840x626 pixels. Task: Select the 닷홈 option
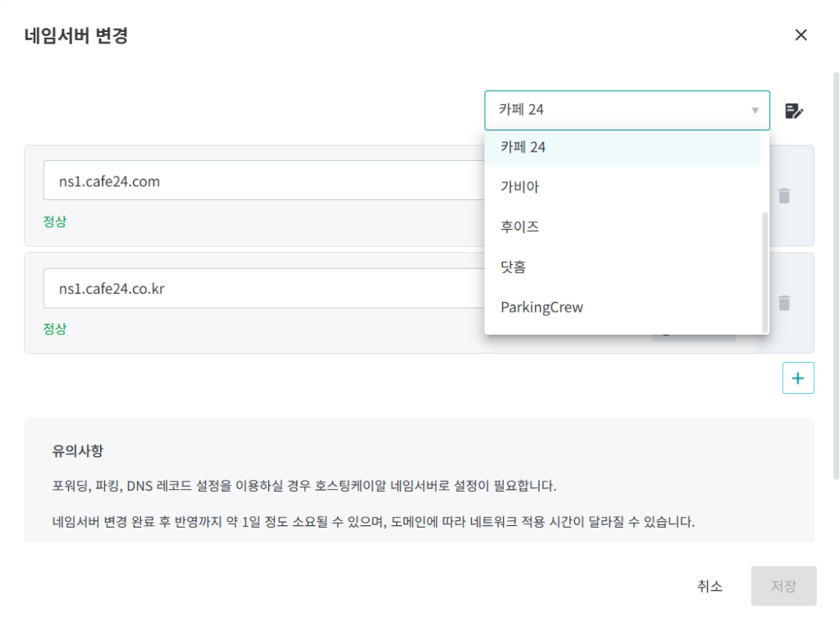pos(518,267)
